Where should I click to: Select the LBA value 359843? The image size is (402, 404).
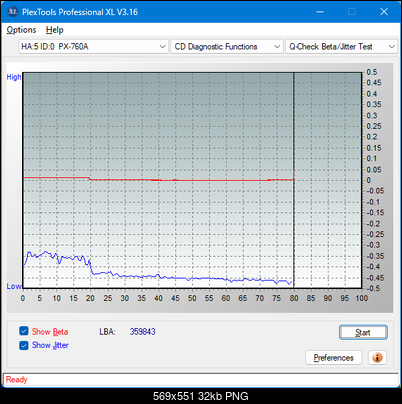(x=143, y=332)
